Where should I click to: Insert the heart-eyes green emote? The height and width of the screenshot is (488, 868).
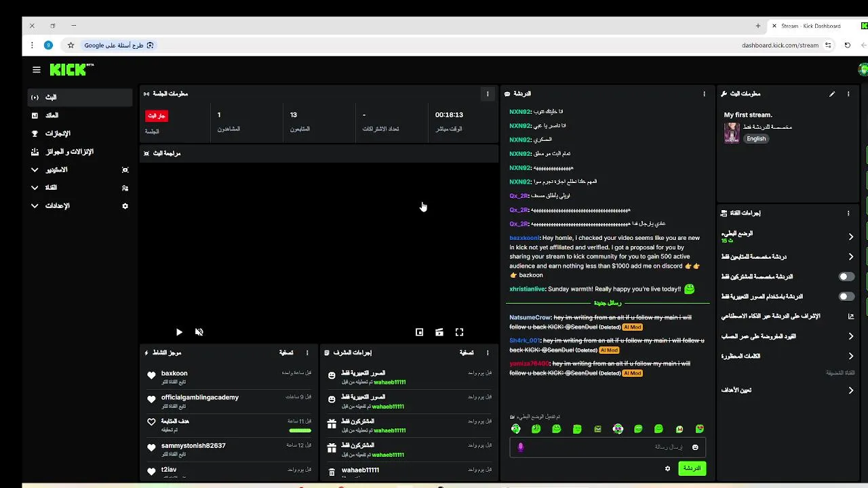click(700, 429)
